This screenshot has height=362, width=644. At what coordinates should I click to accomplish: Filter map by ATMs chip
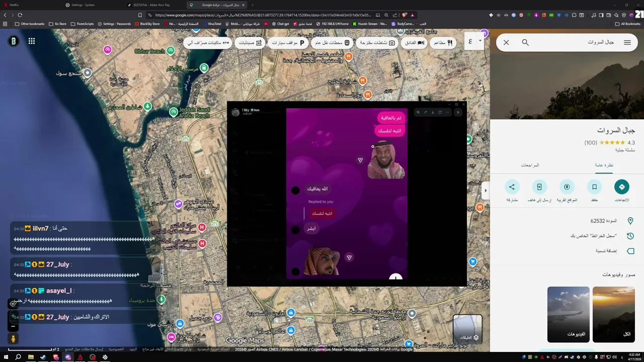coord(208,43)
